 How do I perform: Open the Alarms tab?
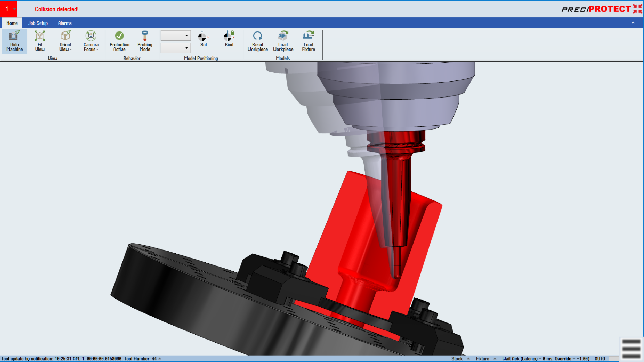click(65, 23)
